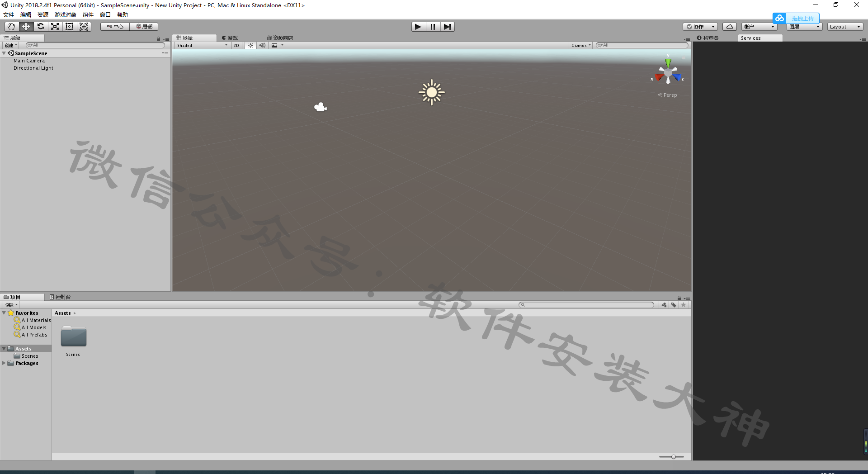Open the 协作 Collab dropdown
Screen dimensions: 868x474
tap(700, 27)
